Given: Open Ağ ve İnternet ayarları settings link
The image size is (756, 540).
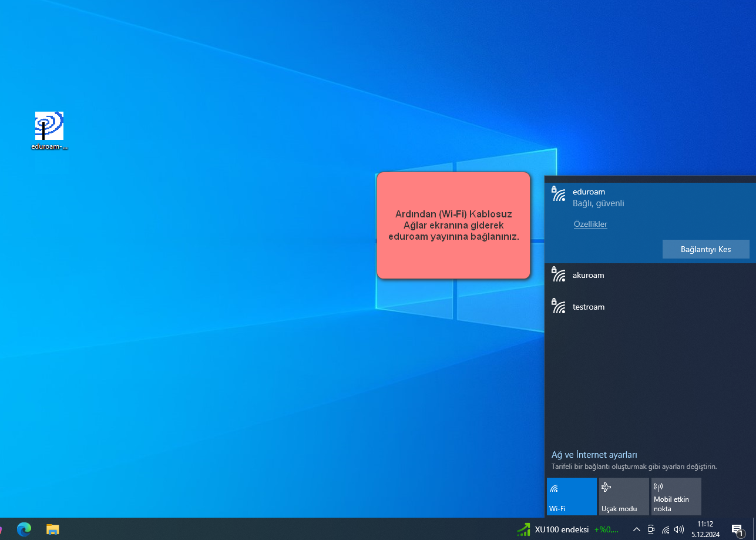Looking at the screenshot, I should tap(594, 455).
